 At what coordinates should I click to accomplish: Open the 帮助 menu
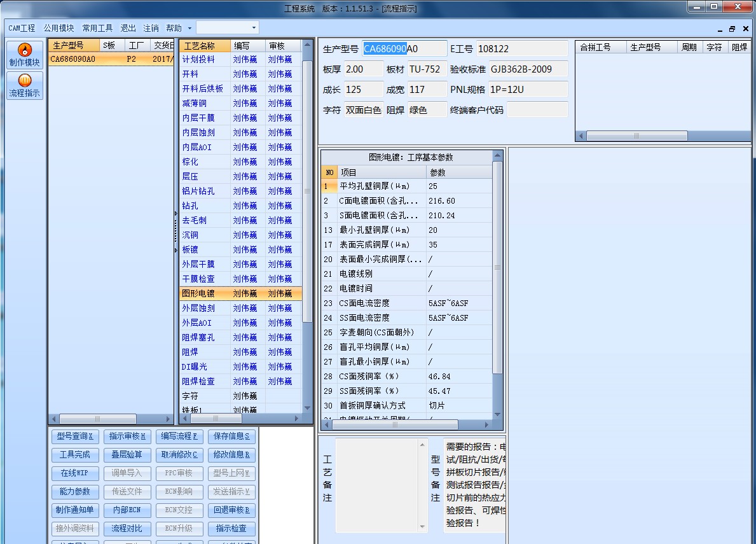point(174,28)
